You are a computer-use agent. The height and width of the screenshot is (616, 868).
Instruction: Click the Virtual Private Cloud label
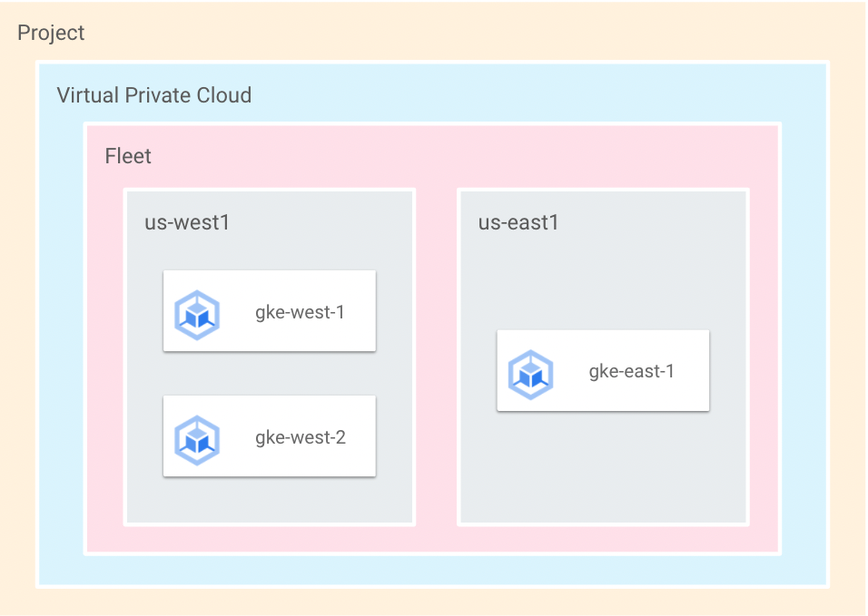154,95
